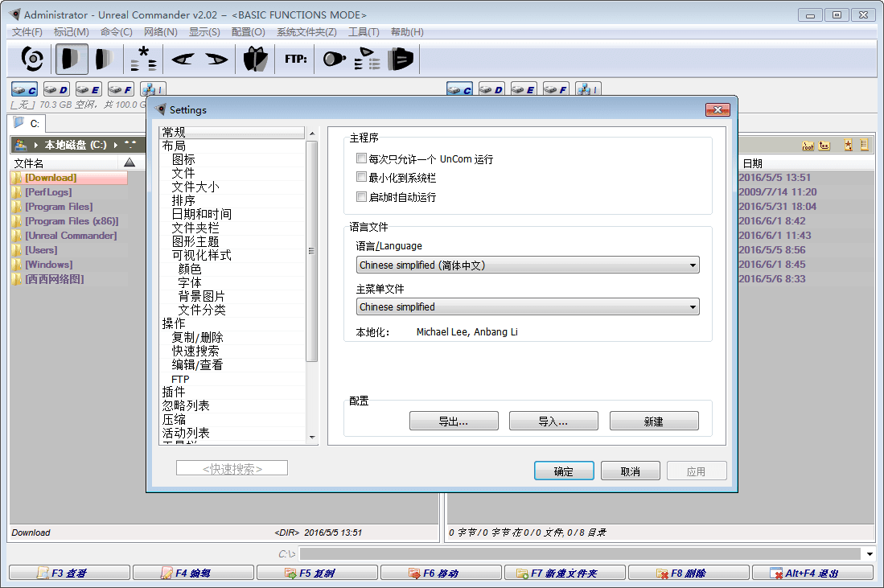Click the gift box pack toolbar icon
This screenshot has height=588, width=884.
(x=256, y=59)
